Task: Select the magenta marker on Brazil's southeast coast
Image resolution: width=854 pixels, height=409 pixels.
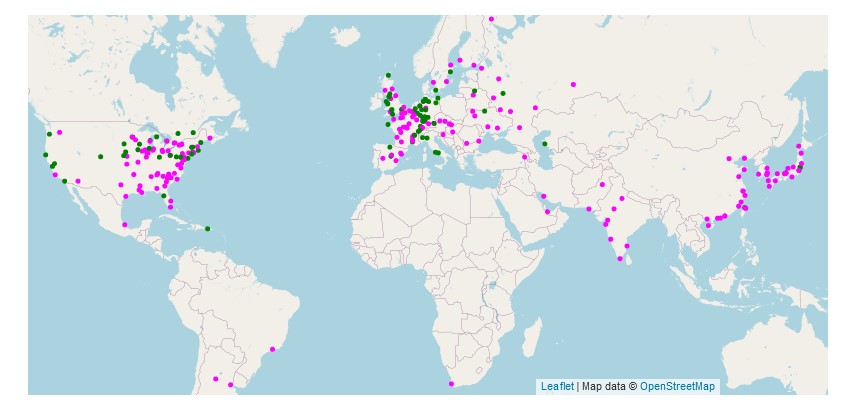Action: (x=273, y=349)
